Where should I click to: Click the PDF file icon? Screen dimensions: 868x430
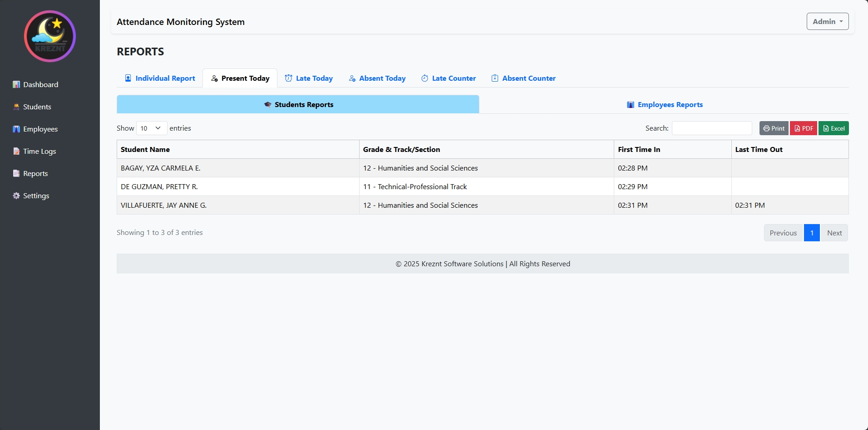tap(797, 128)
